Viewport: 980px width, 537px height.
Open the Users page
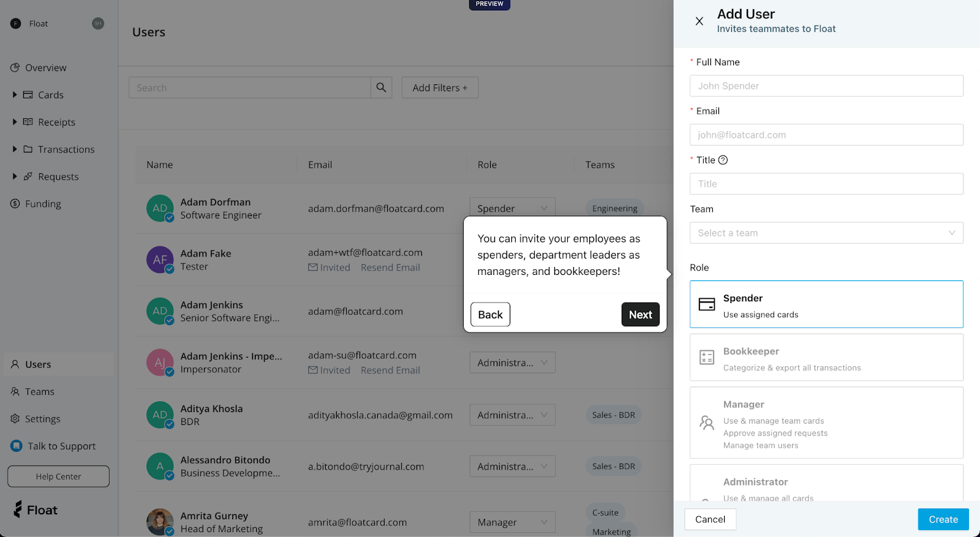[59, 364]
